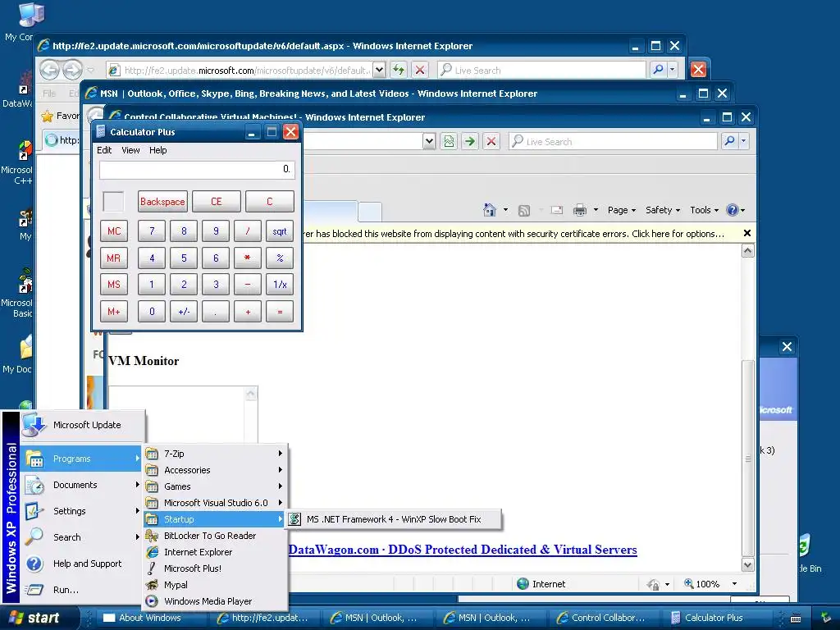Open the Safety dropdown menu
The image size is (840, 630).
[x=663, y=210]
